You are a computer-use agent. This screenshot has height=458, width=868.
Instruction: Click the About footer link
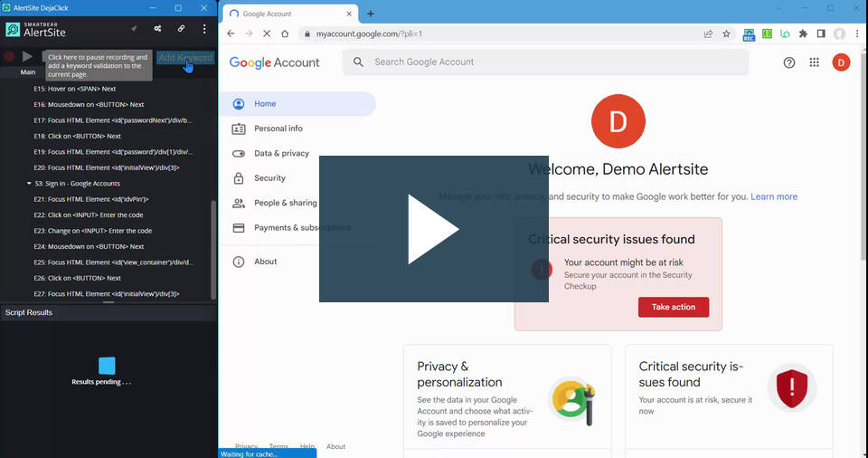click(x=335, y=446)
